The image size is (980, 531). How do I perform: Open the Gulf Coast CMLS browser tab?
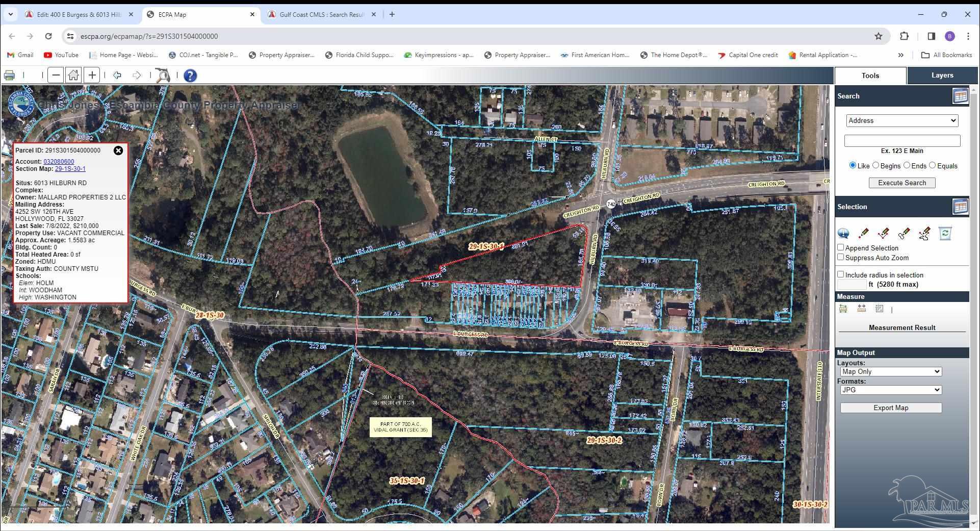(319, 14)
